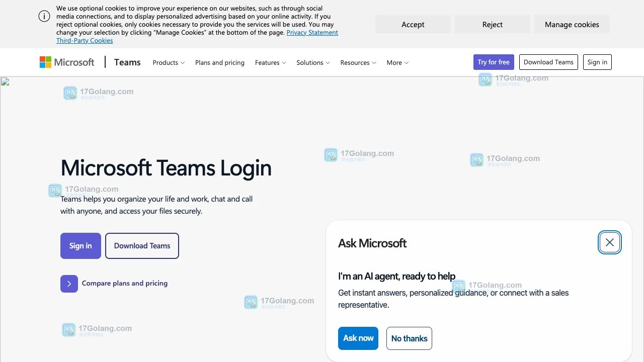Dismiss with No thanks button
Viewport: 644px width, 362px height.
pyautogui.click(x=409, y=338)
